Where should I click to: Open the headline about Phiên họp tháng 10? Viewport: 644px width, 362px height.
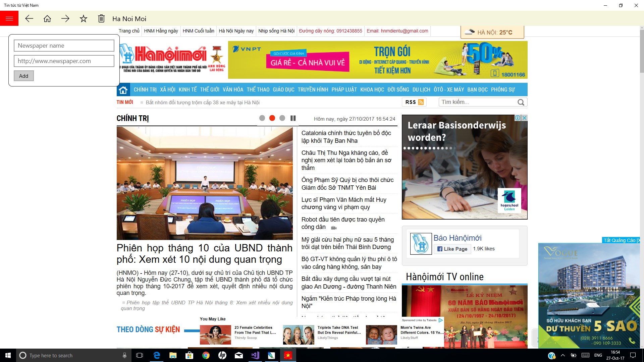205,254
